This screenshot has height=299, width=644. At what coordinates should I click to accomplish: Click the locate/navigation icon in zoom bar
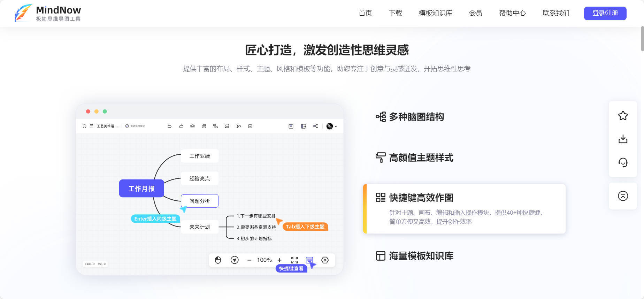(235, 260)
